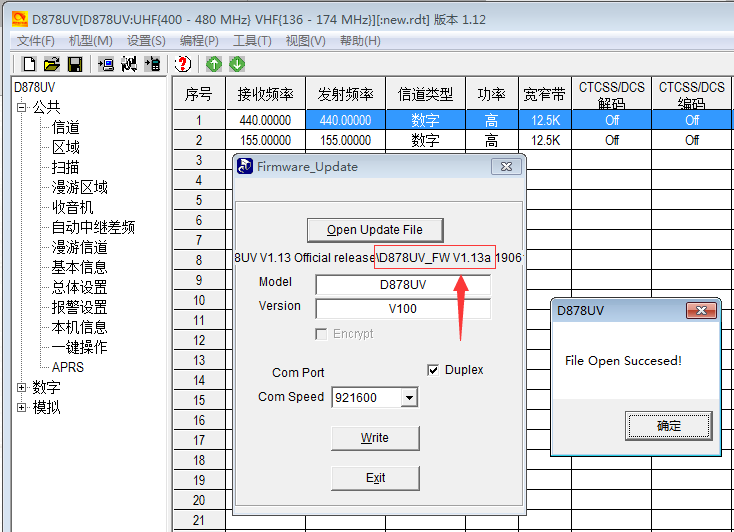Click the COM port connection settings icon
The width and height of the screenshot is (734, 532).
[x=129, y=64]
